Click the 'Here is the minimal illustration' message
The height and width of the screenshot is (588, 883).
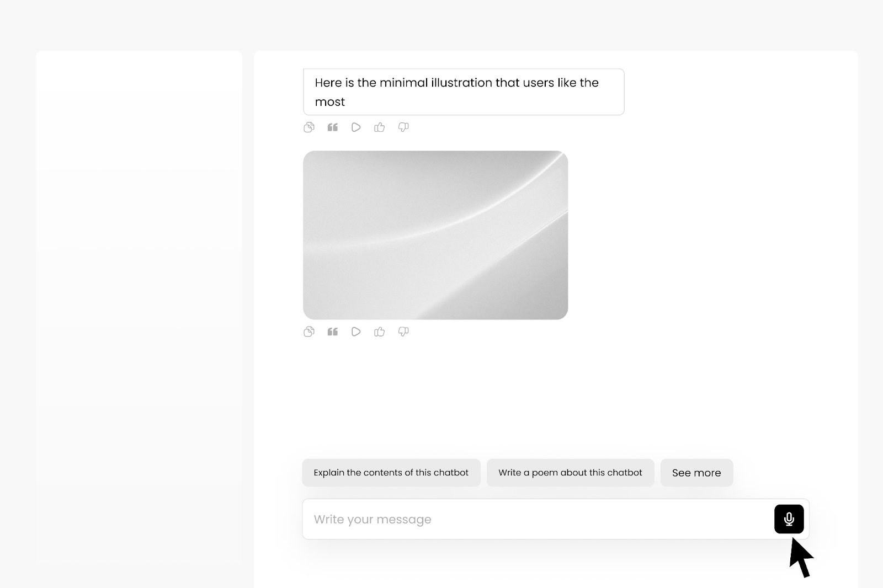[x=464, y=92]
